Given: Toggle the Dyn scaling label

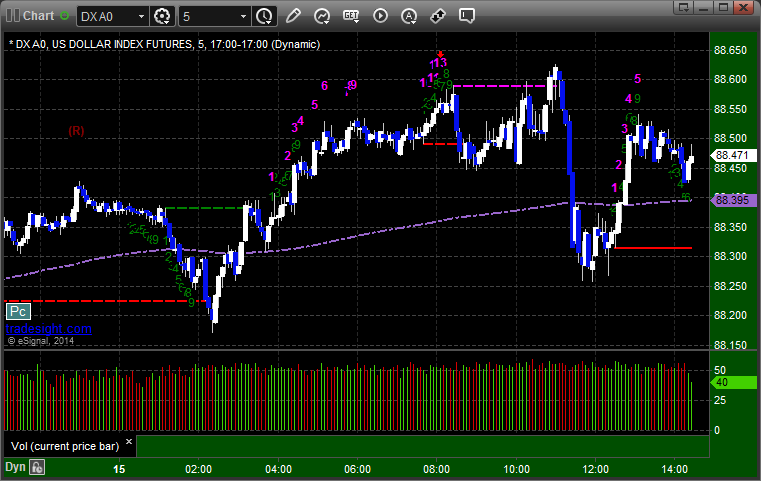Looking at the screenshot, I should (x=15, y=467).
